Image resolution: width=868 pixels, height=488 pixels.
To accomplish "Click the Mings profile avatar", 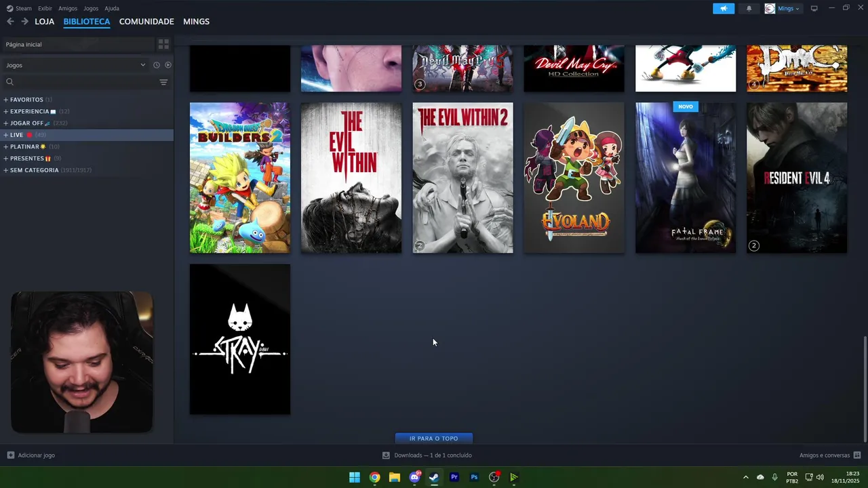I will (x=770, y=8).
